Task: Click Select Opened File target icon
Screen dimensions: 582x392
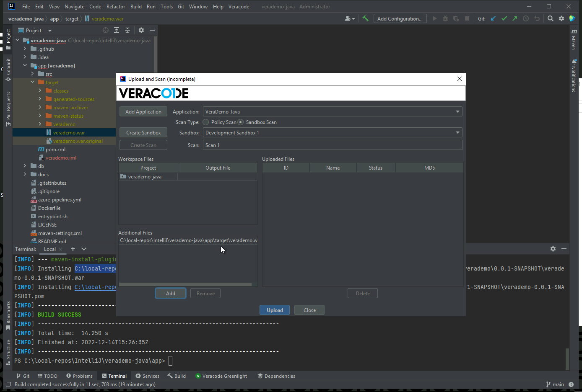Action: pyautogui.click(x=106, y=30)
